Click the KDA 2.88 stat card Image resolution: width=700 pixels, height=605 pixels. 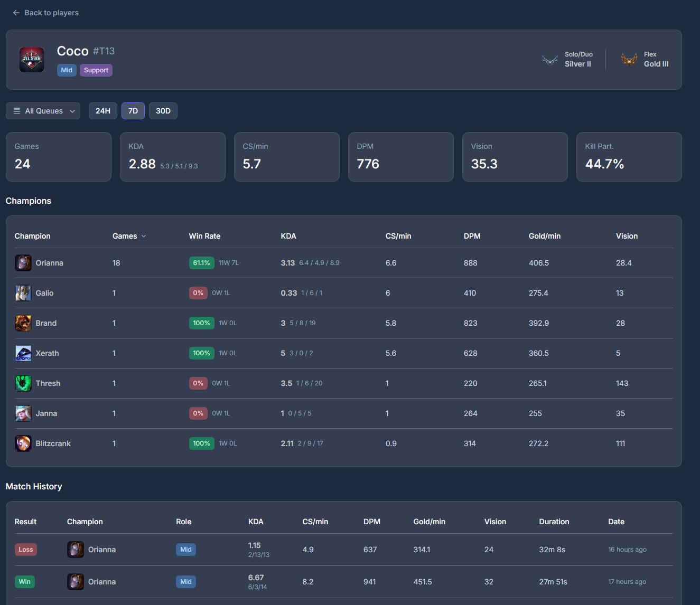click(x=173, y=157)
